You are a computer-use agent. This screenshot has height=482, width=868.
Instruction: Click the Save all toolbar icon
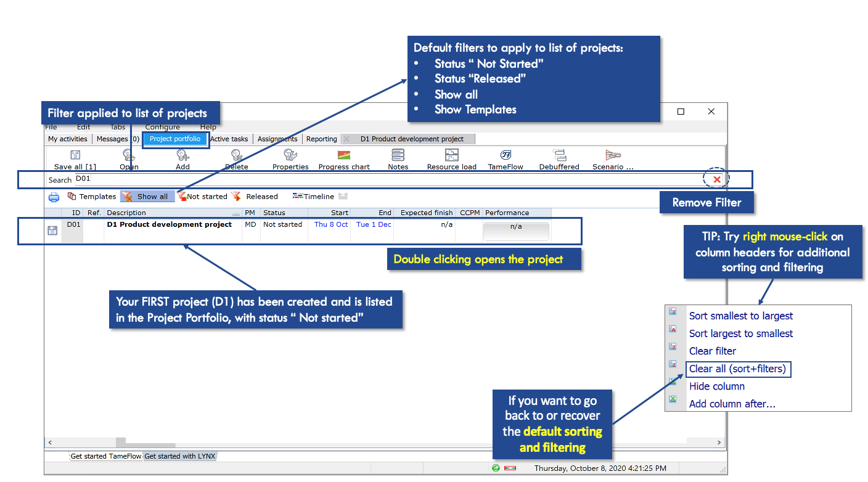[x=75, y=155]
